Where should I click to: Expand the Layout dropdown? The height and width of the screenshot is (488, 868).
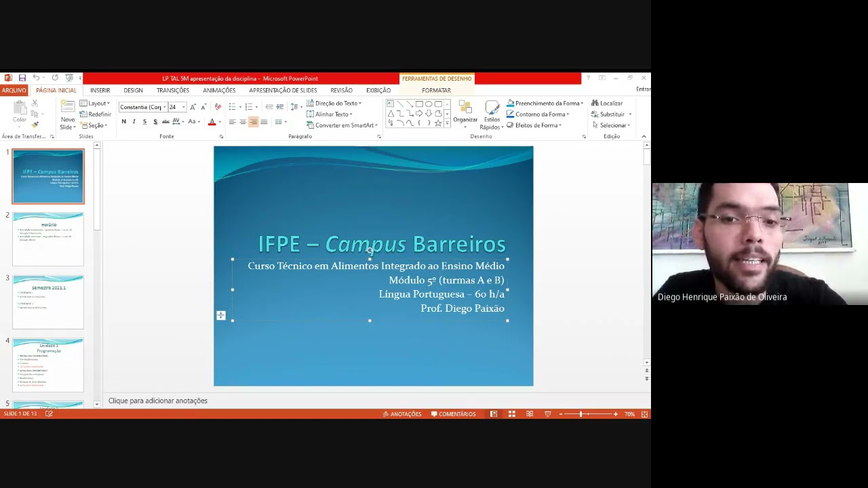click(95, 104)
